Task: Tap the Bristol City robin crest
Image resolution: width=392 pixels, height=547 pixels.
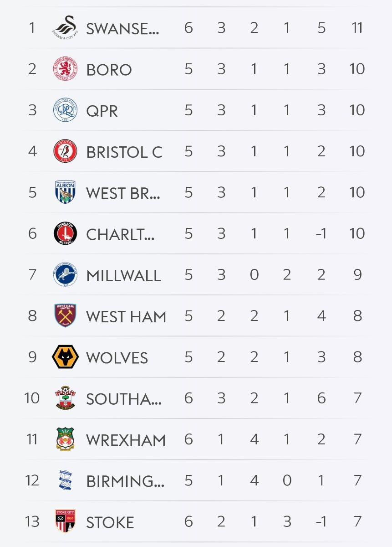Action: tap(65, 151)
